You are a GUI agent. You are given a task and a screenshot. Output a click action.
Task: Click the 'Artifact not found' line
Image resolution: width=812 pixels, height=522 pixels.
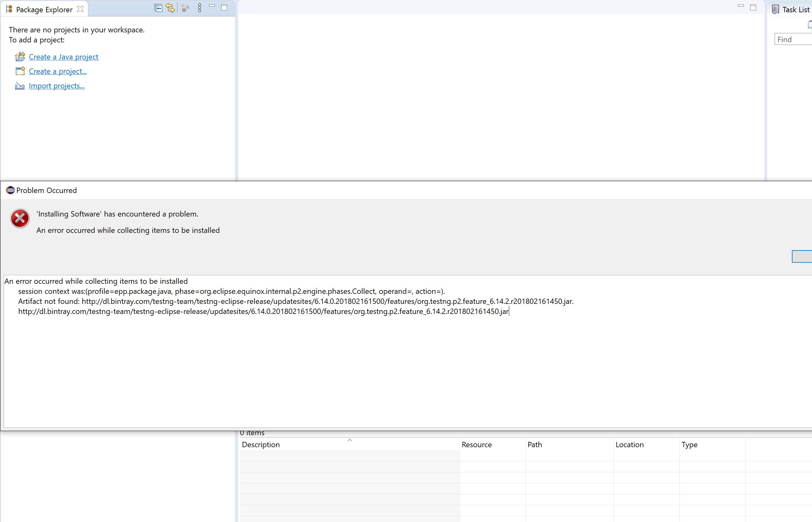click(x=296, y=301)
